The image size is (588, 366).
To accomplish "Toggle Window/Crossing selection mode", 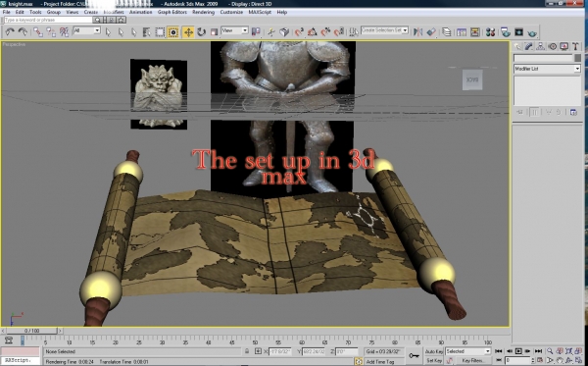I will click(x=172, y=32).
